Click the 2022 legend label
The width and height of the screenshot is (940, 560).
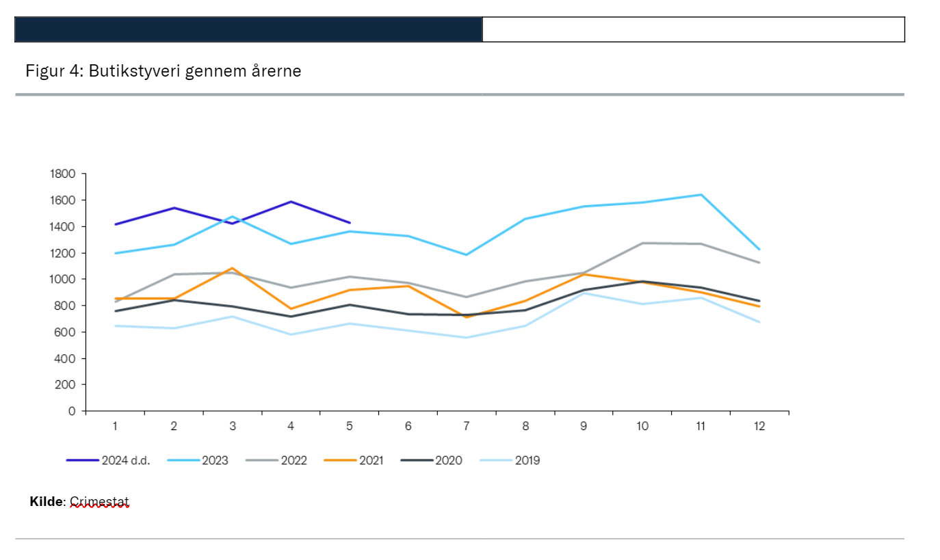[x=293, y=460]
